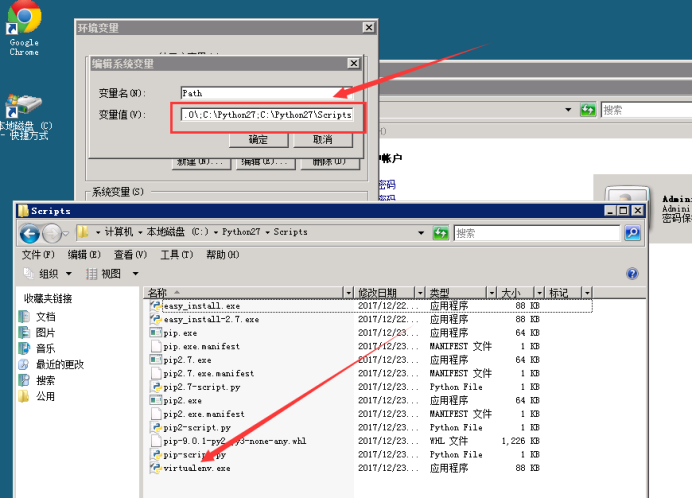Select virtualenv.exe file

pos(190,468)
